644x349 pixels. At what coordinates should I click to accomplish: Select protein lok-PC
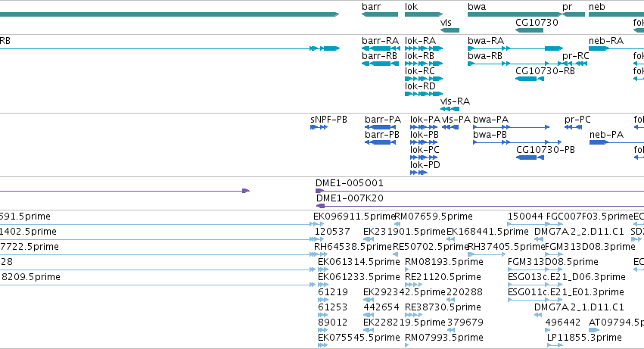[x=424, y=157]
